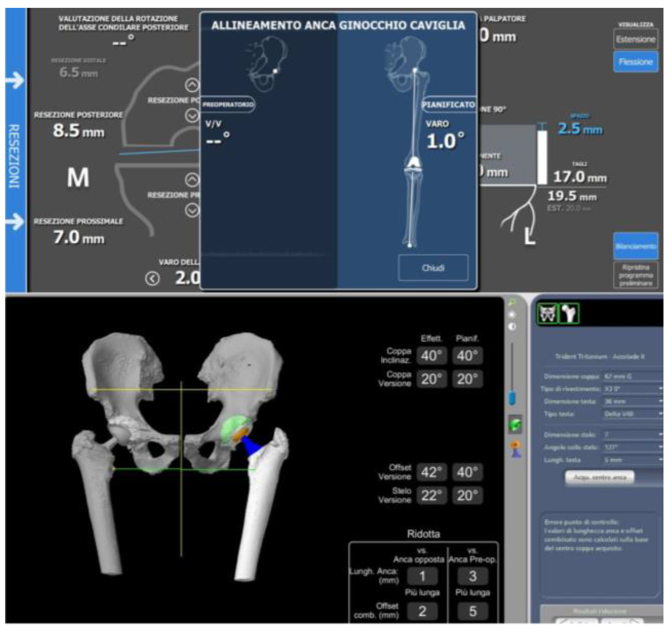The image size is (672, 632).
Task: Toggle Flessione view button
Action: coord(635,62)
